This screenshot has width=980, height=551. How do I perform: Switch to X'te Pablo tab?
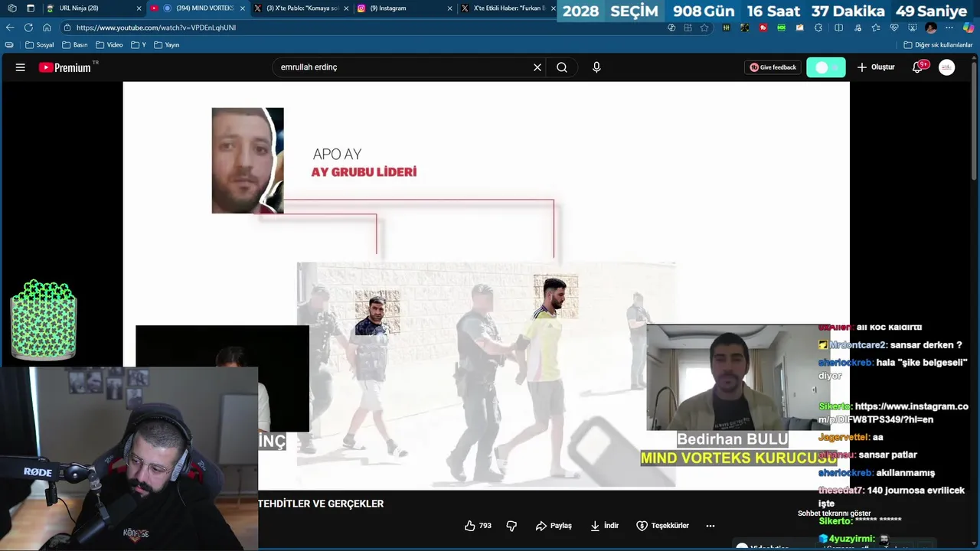point(302,8)
